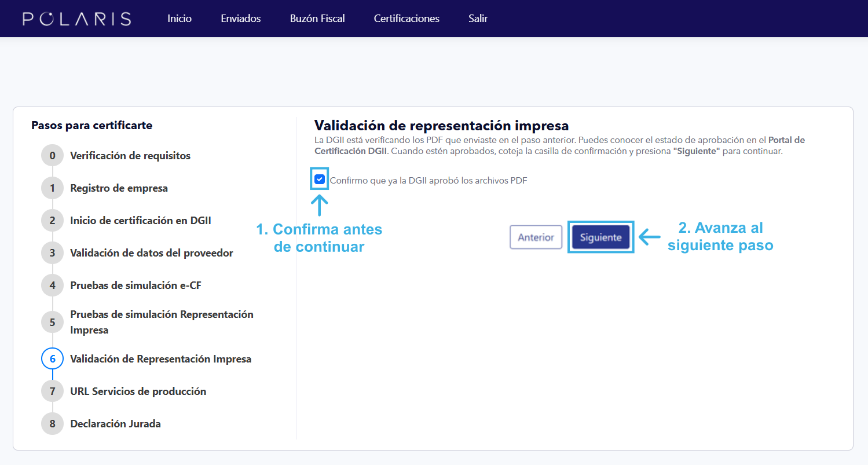This screenshot has height=465, width=868.
Task: Go to Buzón Fiscal
Action: click(317, 19)
